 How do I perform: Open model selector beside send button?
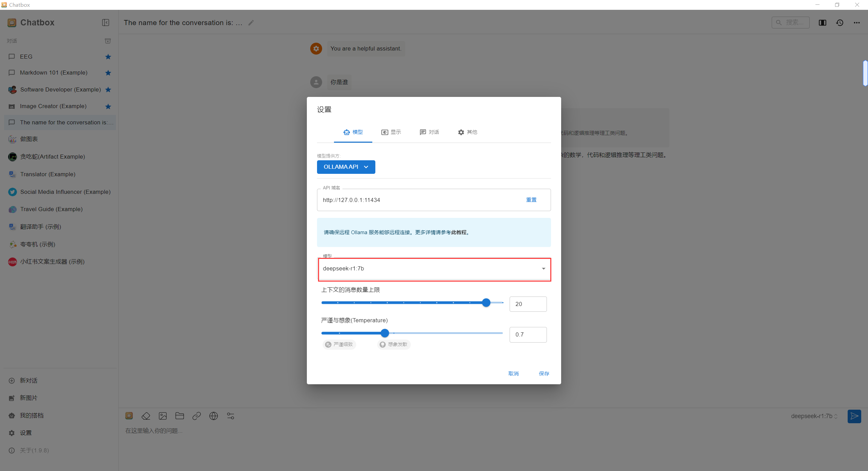click(x=814, y=416)
